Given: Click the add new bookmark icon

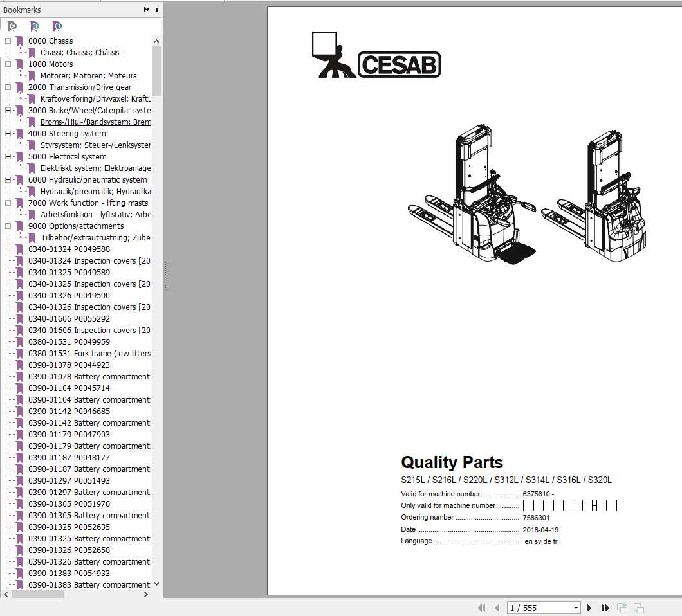Looking at the screenshot, I should pyautogui.click(x=35, y=26).
